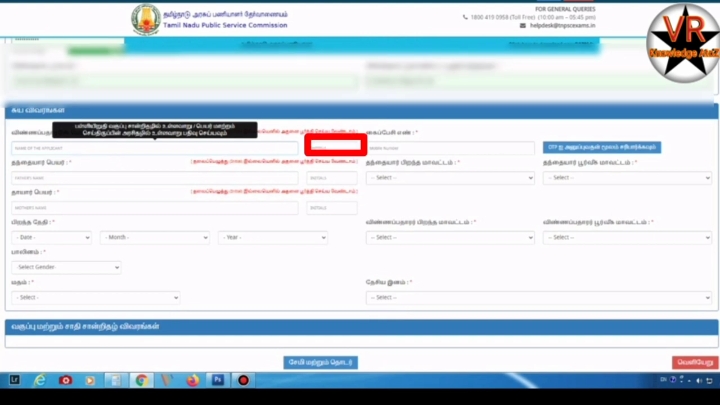
Task: Launch Internet Explorer from the taskbar
Action: tap(40, 380)
